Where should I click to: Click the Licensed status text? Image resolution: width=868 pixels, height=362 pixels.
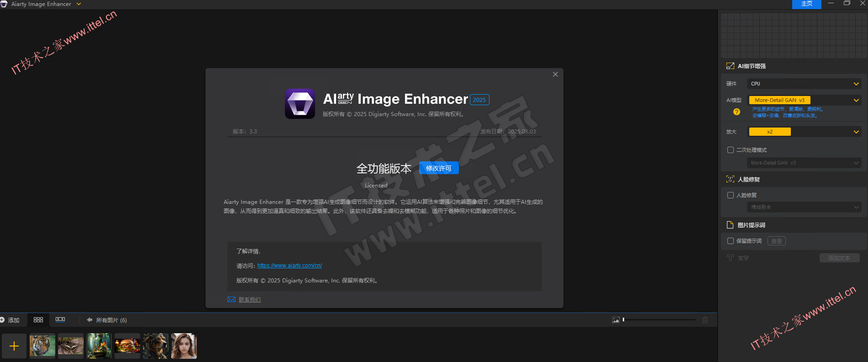376,185
